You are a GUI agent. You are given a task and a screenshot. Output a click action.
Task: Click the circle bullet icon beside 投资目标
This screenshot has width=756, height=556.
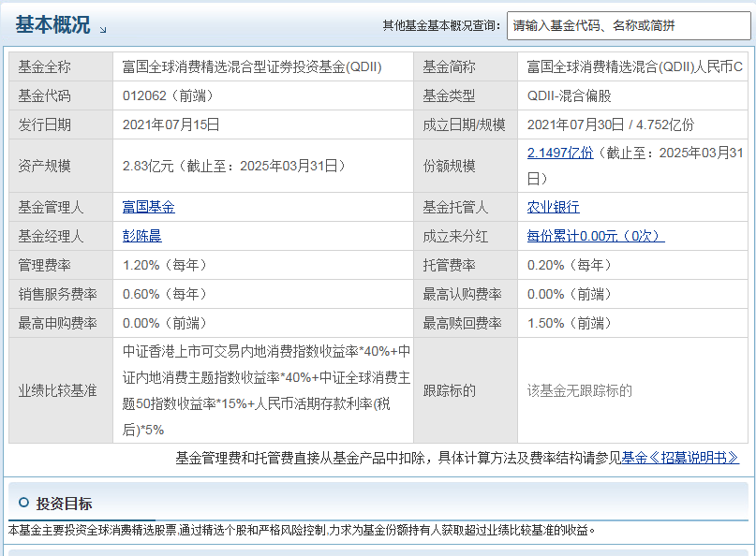point(23,503)
